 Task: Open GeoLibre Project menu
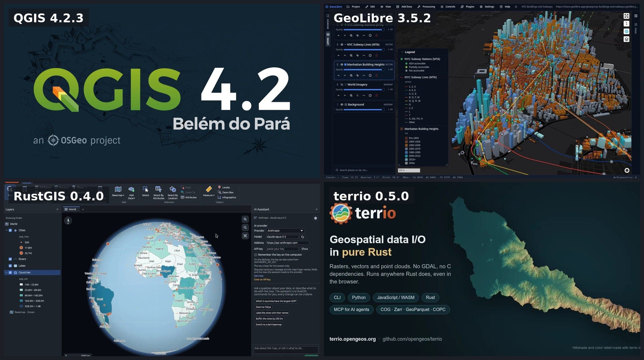coord(353,7)
